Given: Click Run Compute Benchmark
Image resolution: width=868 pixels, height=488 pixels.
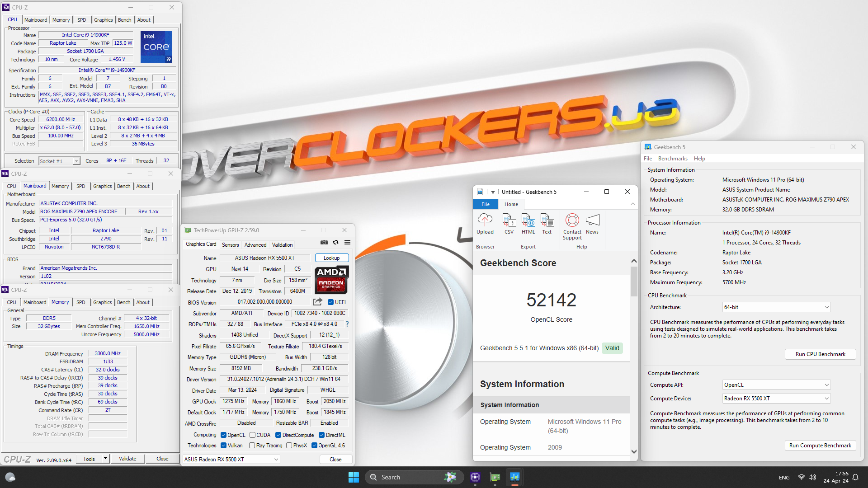Looking at the screenshot, I should coord(820,446).
